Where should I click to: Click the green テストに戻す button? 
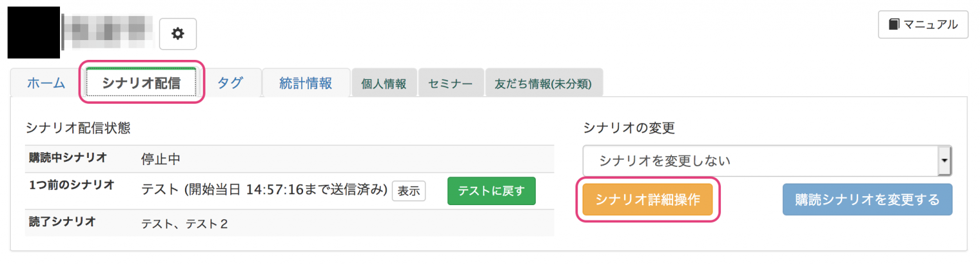pos(491,190)
